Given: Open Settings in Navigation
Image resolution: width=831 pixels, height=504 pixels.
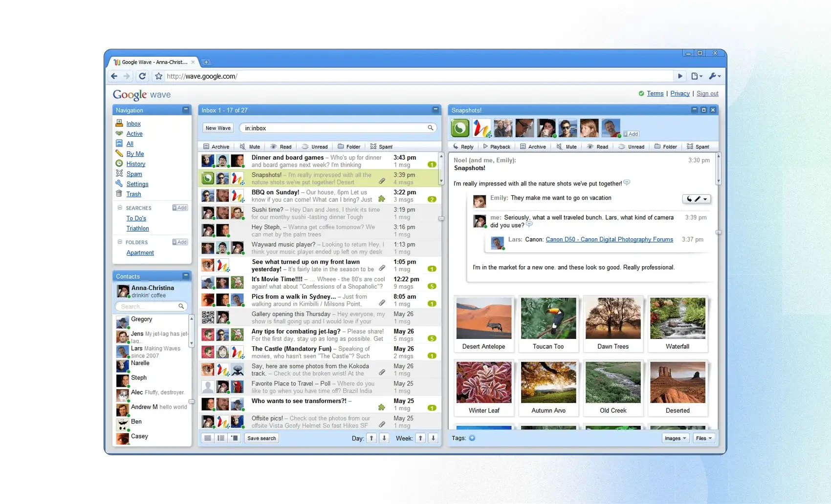Looking at the screenshot, I should pos(137,184).
